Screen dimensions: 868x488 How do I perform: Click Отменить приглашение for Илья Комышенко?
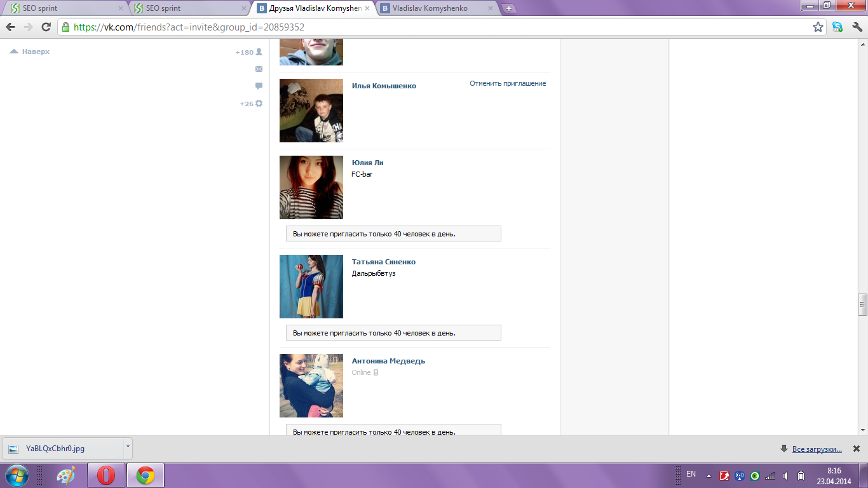pos(508,83)
